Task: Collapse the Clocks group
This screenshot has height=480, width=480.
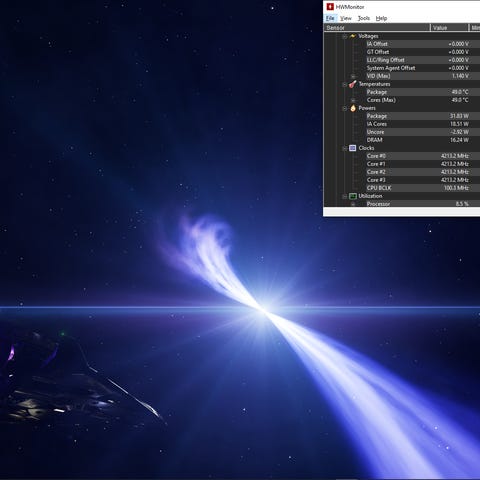Action: (x=345, y=148)
